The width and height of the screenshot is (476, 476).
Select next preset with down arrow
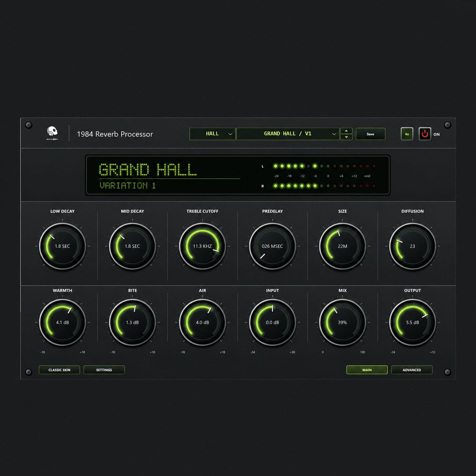346,137
